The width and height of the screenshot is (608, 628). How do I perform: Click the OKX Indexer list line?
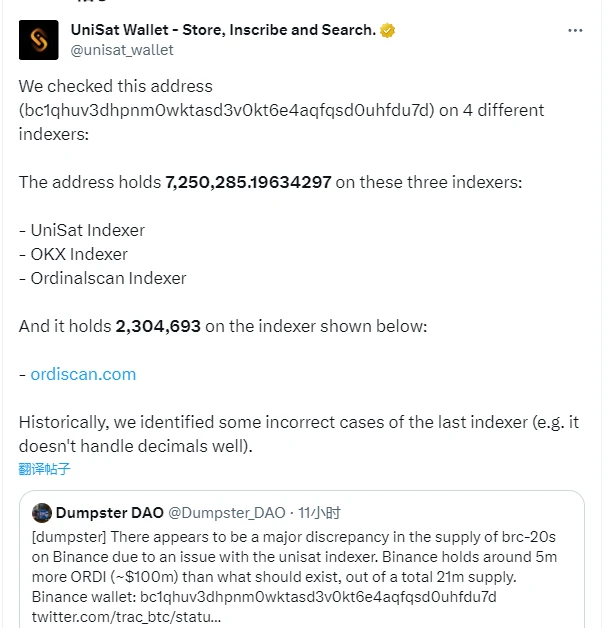(x=73, y=254)
